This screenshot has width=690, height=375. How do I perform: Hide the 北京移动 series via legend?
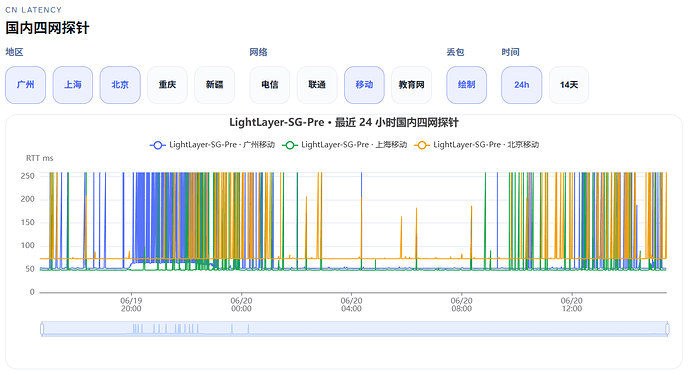click(x=476, y=145)
